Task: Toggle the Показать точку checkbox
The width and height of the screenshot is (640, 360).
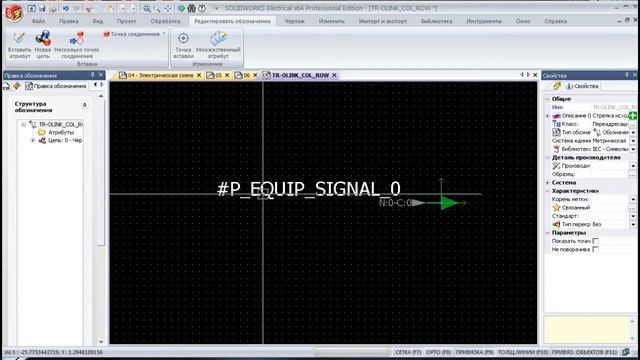Action: point(596,241)
